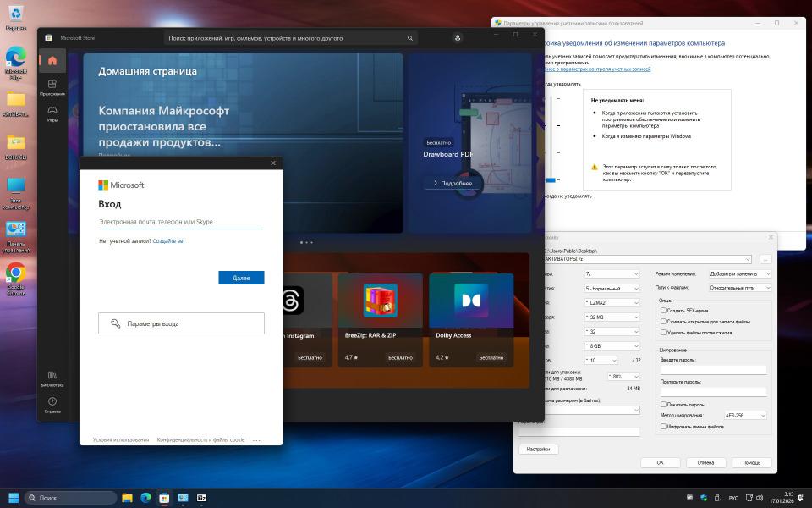Click the 'Создайте ее!' account link
Viewport: 812px width, 508px height.
tap(168, 241)
